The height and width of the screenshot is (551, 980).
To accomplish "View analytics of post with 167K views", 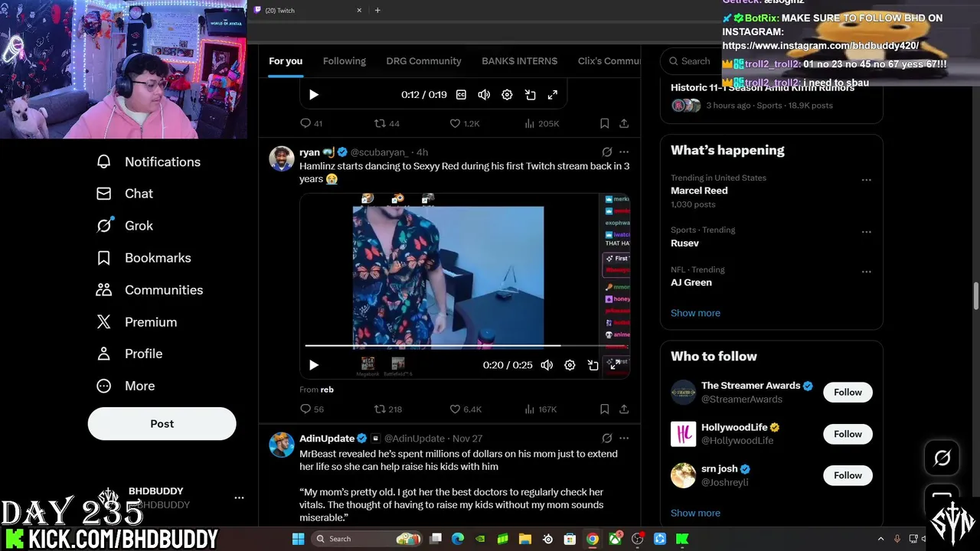I will tap(541, 409).
